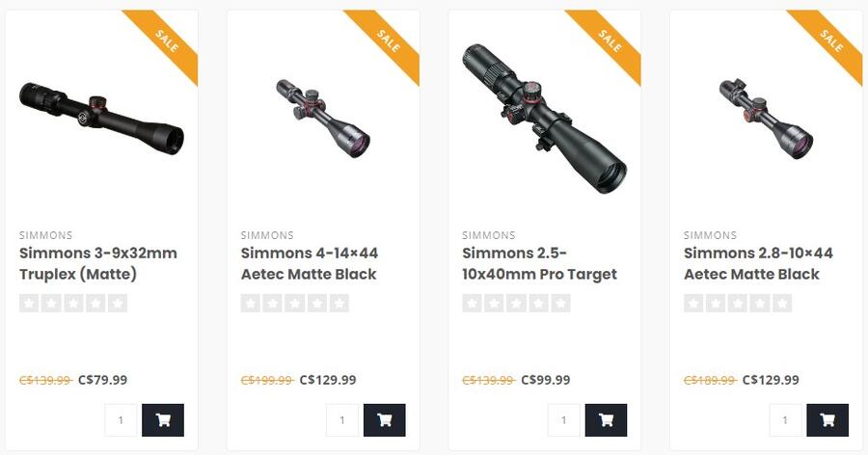868x455 pixels.
Task: Rate Simmons 3-9x32mm Truplex five stars
Action: coord(118,304)
